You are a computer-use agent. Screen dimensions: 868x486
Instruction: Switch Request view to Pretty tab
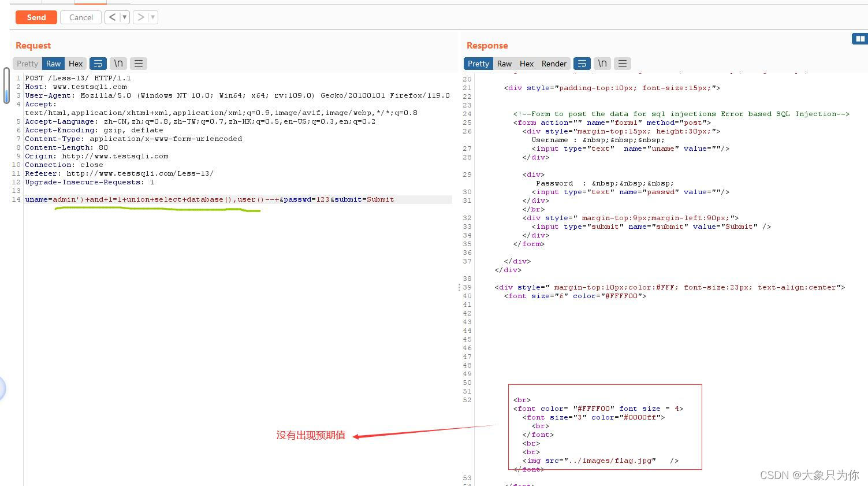[x=27, y=64]
